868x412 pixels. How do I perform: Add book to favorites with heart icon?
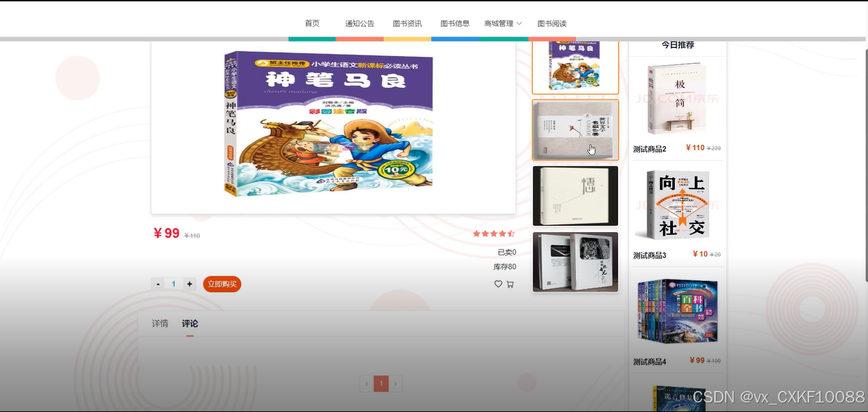[x=498, y=284]
